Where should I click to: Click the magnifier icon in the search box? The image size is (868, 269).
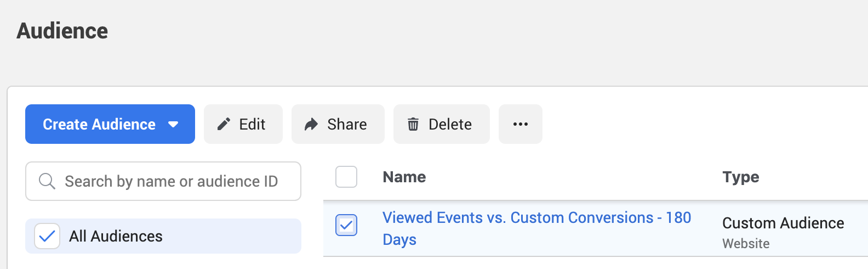47,181
